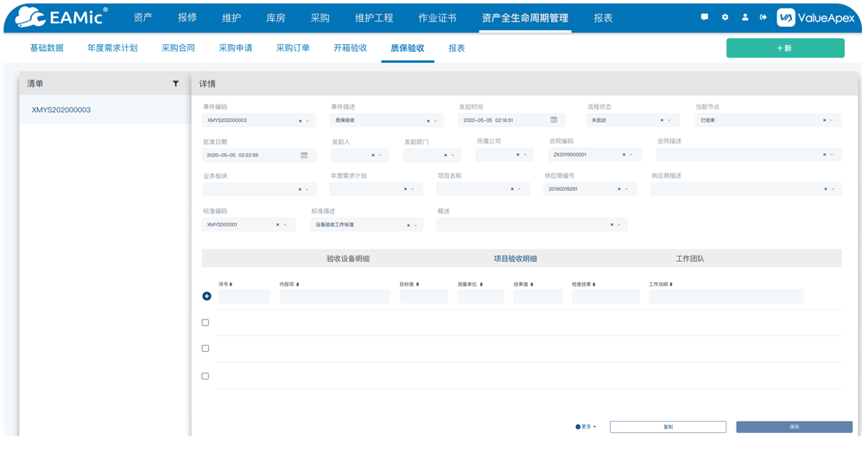Open the messages chat icon
868x458 pixels.
pos(705,17)
